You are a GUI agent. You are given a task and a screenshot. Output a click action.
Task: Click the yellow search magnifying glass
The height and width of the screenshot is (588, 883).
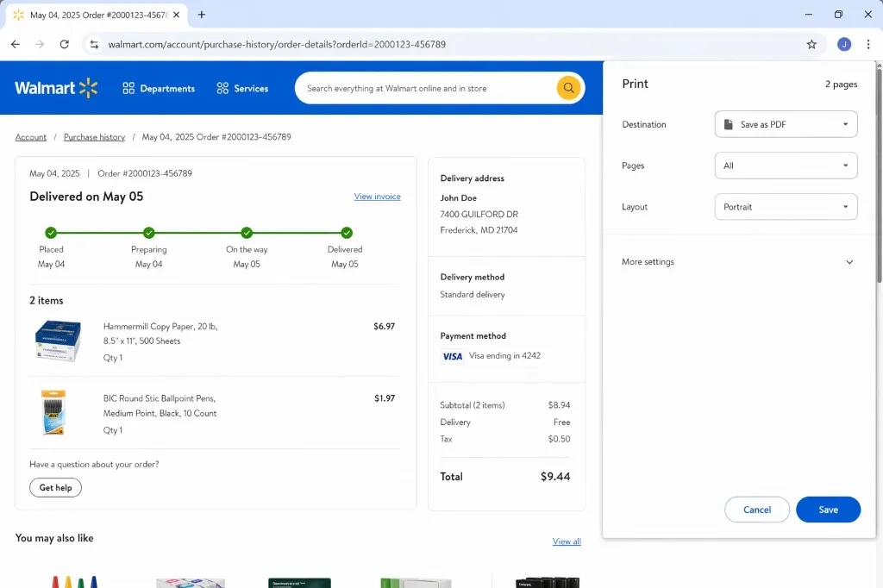pyautogui.click(x=568, y=88)
